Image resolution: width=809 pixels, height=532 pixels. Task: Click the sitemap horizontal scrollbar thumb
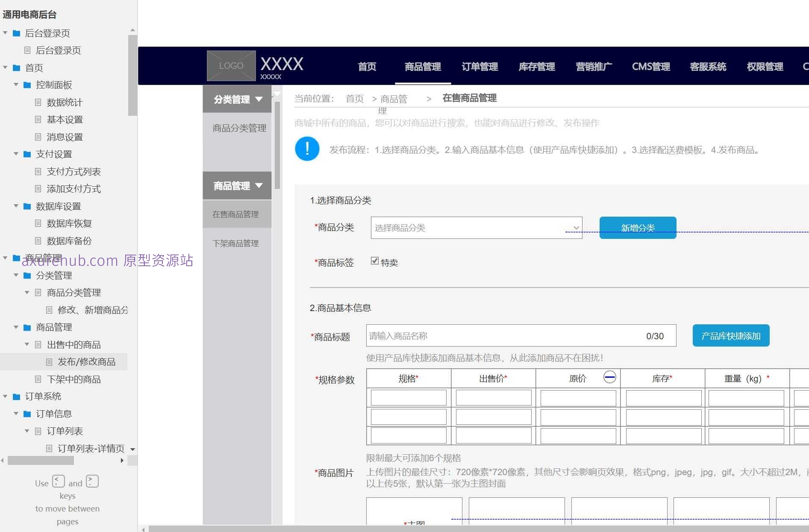pos(41,461)
